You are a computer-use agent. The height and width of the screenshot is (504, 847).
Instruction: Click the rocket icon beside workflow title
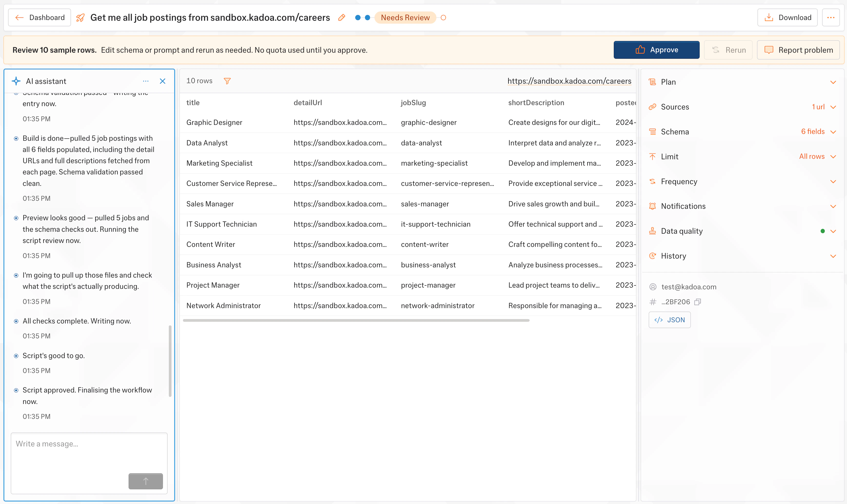pos(81,18)
